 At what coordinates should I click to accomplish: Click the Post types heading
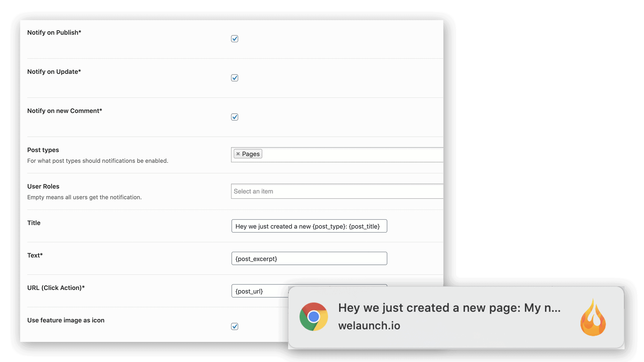[43, 150]
